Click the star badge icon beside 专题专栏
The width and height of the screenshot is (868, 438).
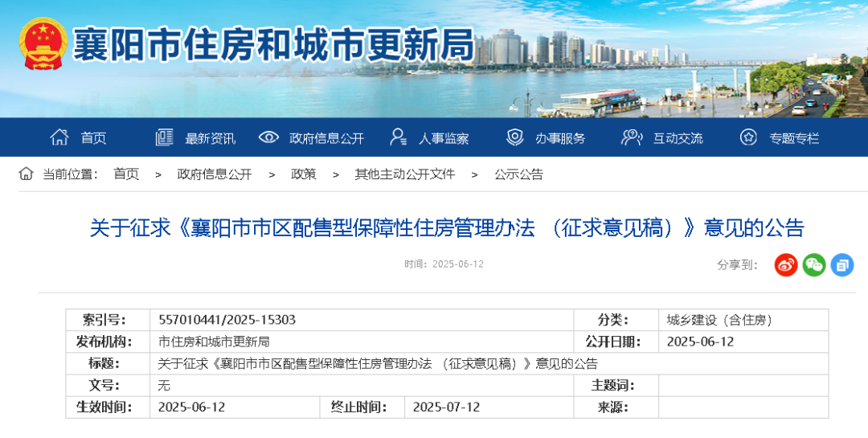click(748, 137)
